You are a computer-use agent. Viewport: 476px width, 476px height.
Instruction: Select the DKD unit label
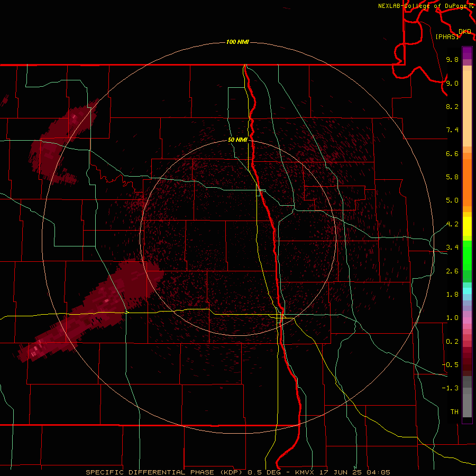pyautogui.click(x=465, y=32)
